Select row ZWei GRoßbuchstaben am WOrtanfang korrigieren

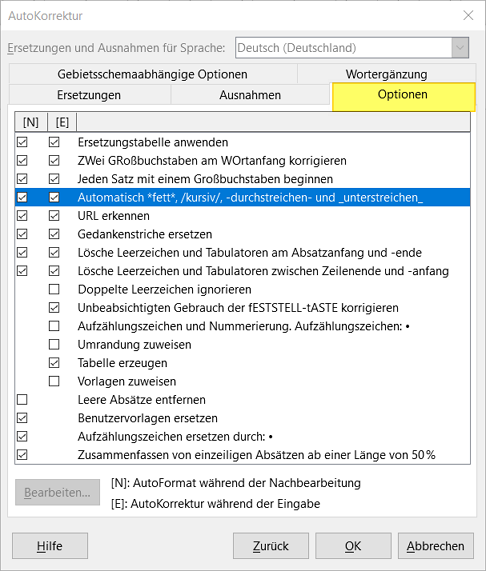pos(212,160)
